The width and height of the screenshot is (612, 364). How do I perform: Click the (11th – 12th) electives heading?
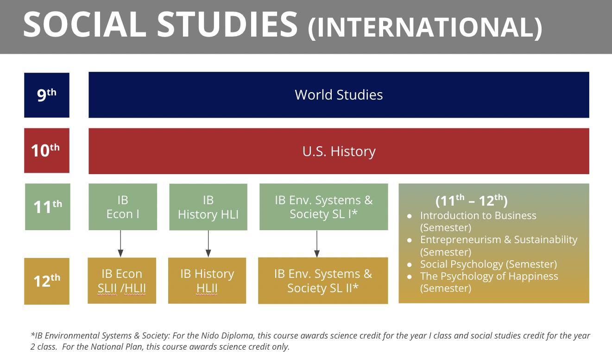pos(472,200)
